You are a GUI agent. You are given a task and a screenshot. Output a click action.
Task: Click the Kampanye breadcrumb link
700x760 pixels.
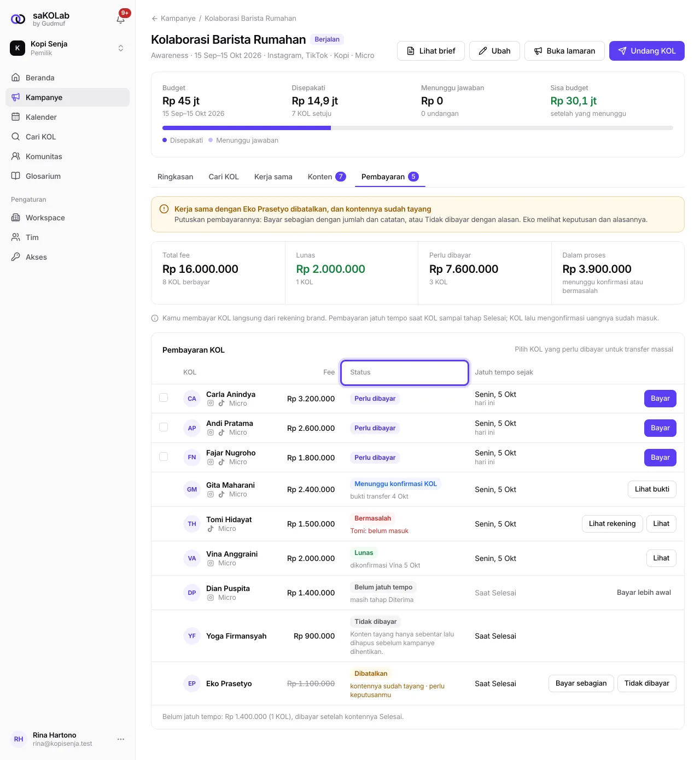click(178, 19)
